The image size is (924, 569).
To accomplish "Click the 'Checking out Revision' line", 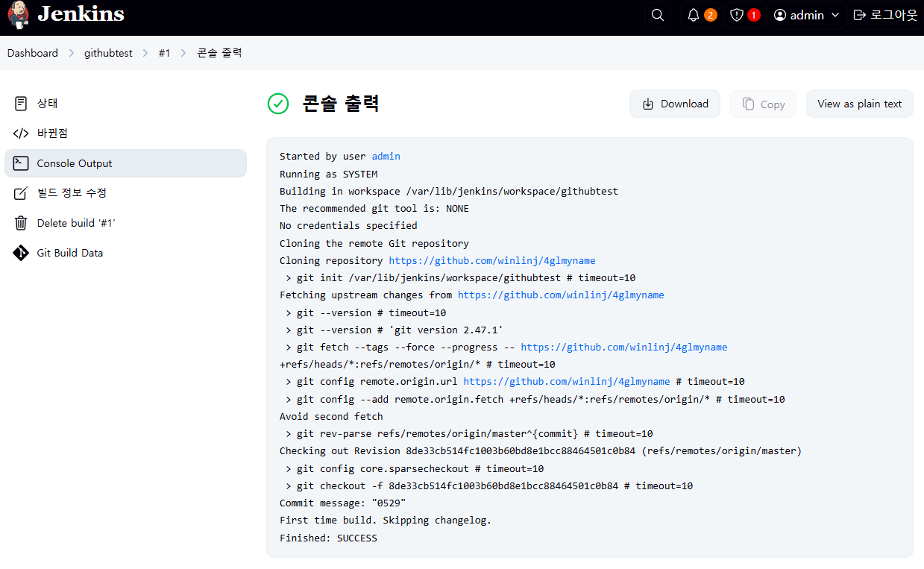I will pyautogui.click(x=541, y=450).
